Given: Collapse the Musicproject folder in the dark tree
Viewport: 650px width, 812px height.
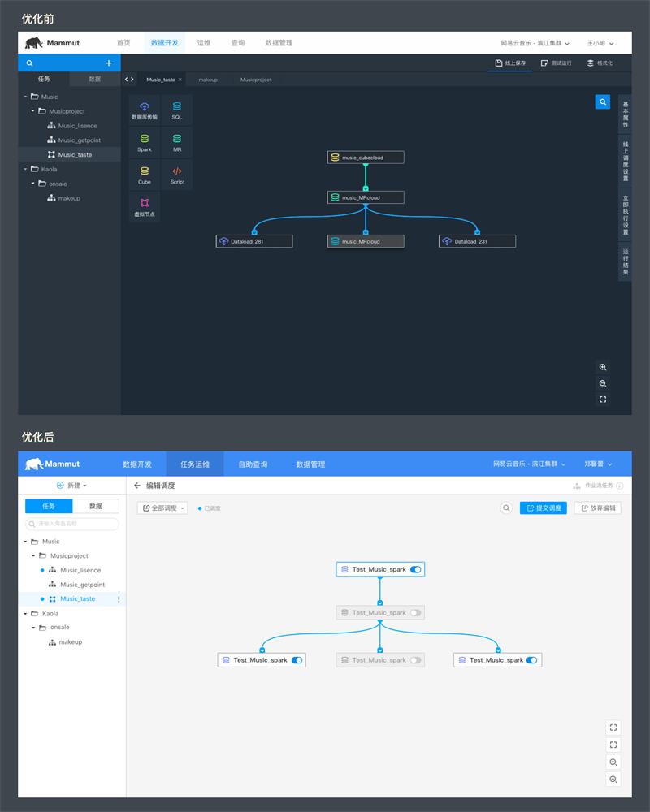Looking at the screenshot, I should coord(33,110).
